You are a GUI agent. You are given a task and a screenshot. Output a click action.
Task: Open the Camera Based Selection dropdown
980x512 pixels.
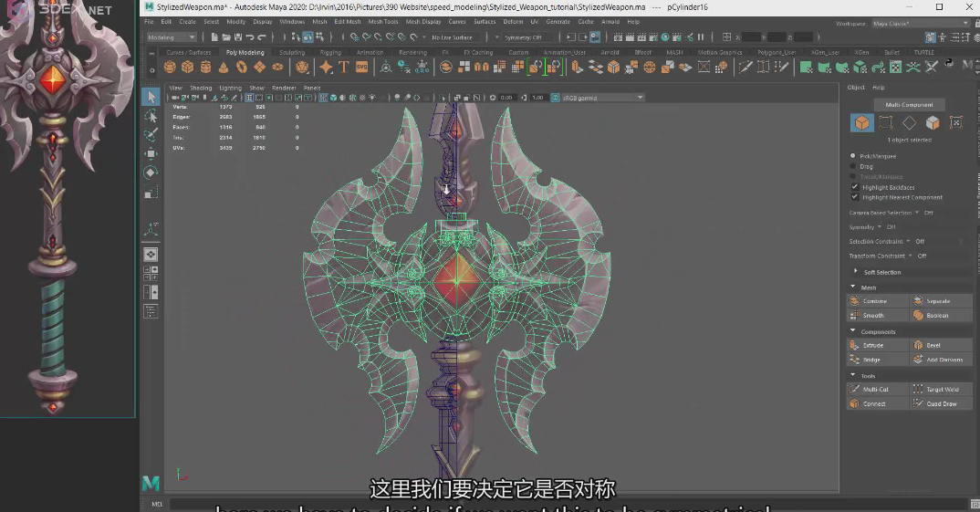pyautogui.click(x=918, y=213)
